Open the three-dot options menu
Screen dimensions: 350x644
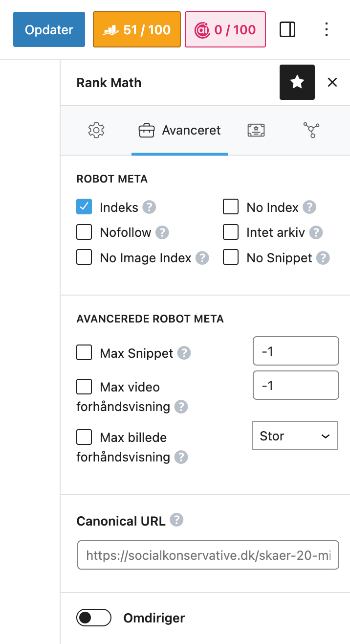tap(327, 30)
